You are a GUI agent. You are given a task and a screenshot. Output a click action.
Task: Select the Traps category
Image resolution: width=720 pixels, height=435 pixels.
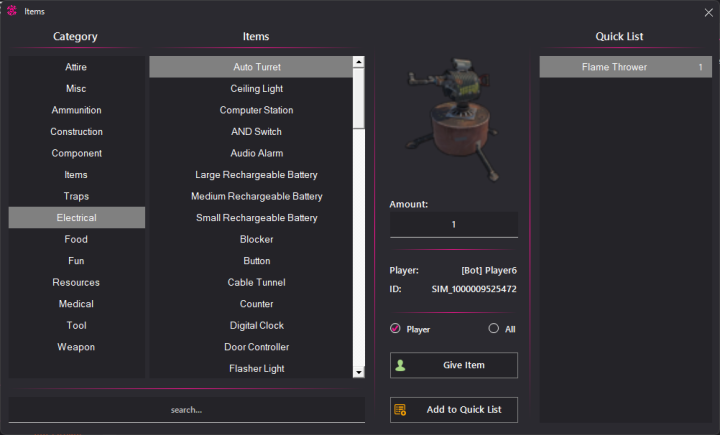(x=77, y=197)
